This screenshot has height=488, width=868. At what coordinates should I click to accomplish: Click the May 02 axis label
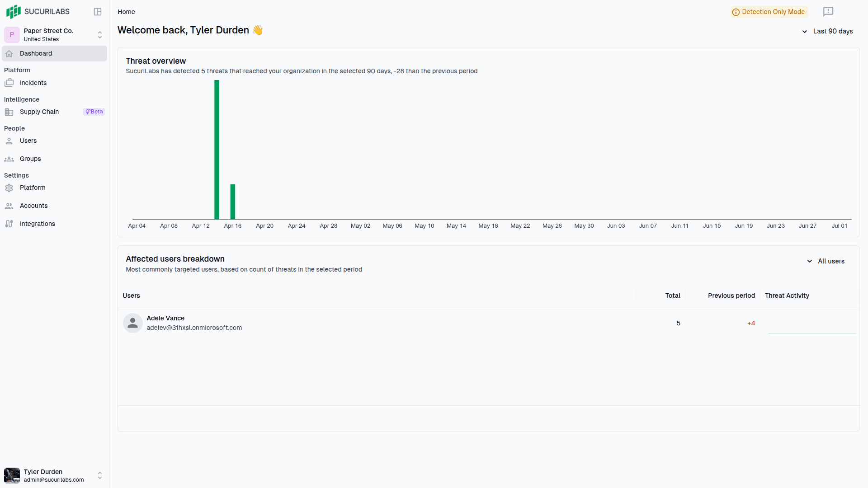pyautogui.click(x=360, y=226)
